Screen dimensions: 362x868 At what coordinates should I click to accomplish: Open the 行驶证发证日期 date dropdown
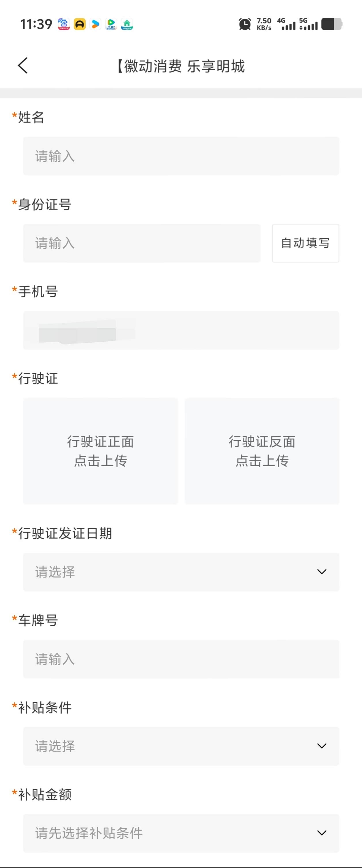[x=181, y=572]
